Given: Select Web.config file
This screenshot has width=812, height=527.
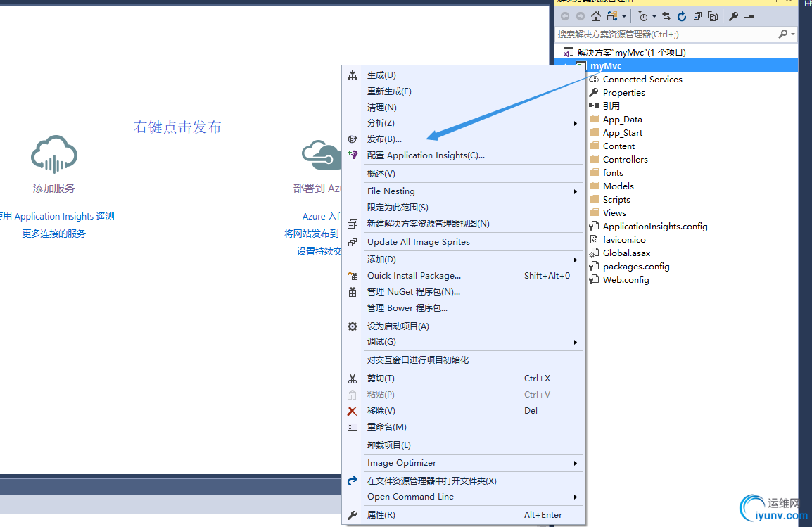Looking at the screenshot, I should 626,280.
